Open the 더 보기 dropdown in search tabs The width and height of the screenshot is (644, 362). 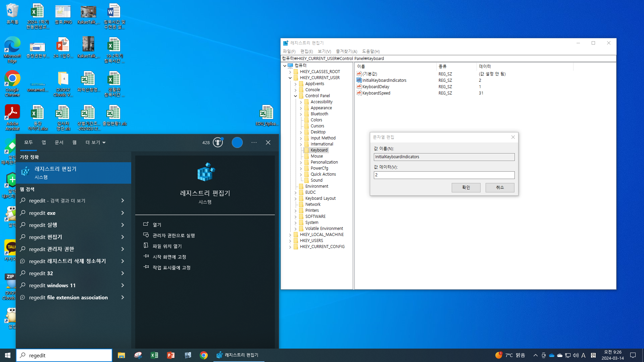[96, 142]
